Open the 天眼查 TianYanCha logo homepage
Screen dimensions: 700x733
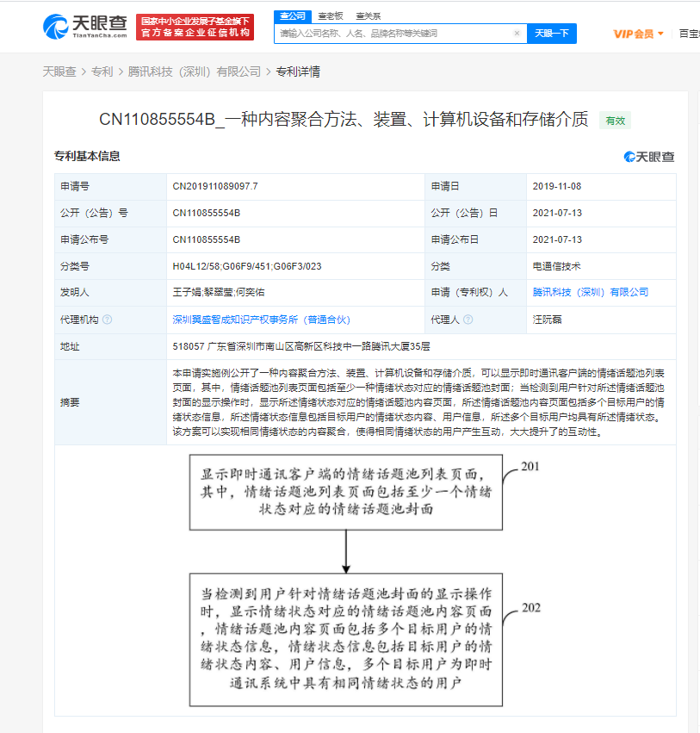[x=85, y=27]
